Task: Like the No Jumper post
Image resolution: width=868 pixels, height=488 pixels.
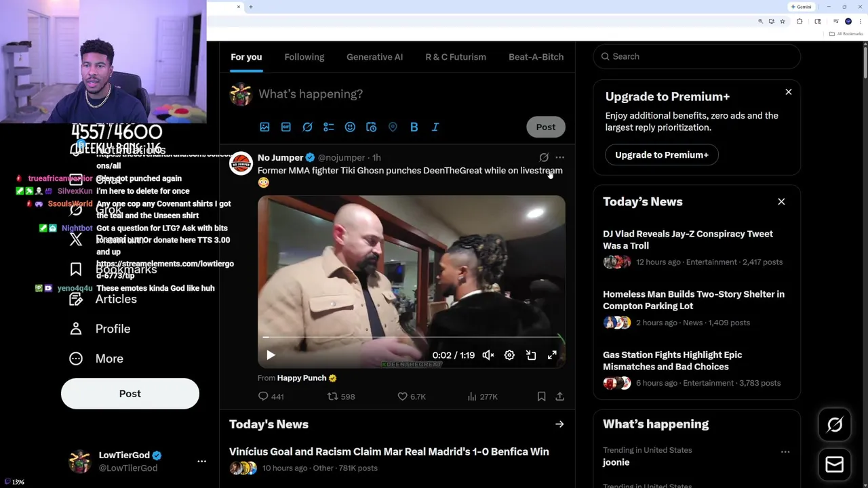Action: click(x=412, y=396)
